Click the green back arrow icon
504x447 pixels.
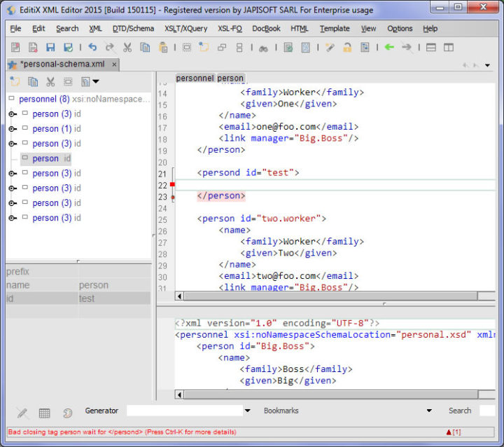point(389,48)
